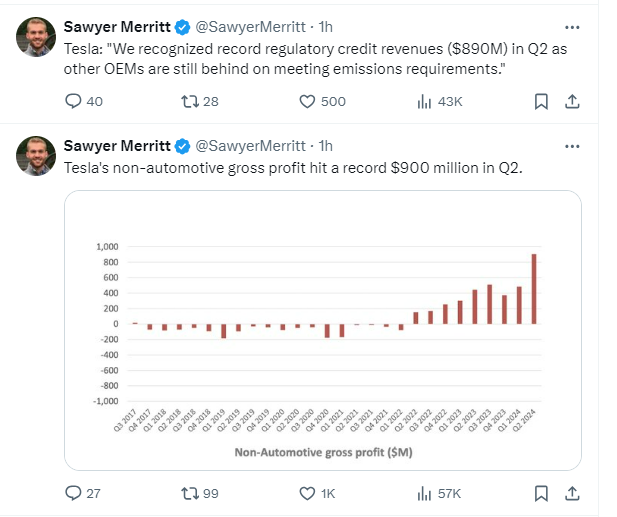Screen dimensions: 617x517
Task: Repost the $890M regulatory credit tweet
Action: pyautogui.click(x=200, y=102)
